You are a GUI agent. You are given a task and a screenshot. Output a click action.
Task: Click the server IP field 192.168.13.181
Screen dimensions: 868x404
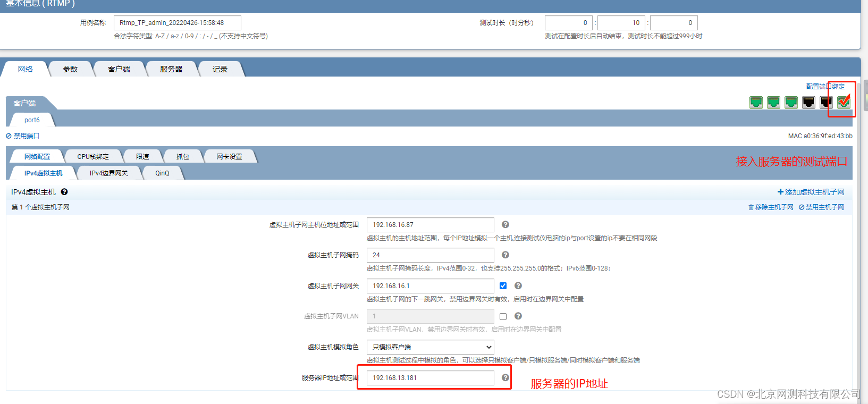pyautogui.click(x=431, y=378)
